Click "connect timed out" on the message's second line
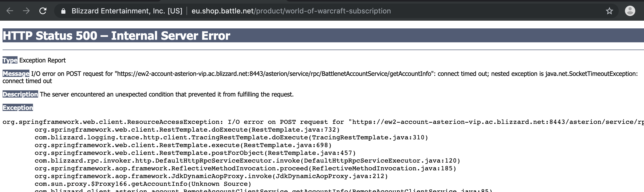This screenshot has height=192, width=644. coord(27,81)
